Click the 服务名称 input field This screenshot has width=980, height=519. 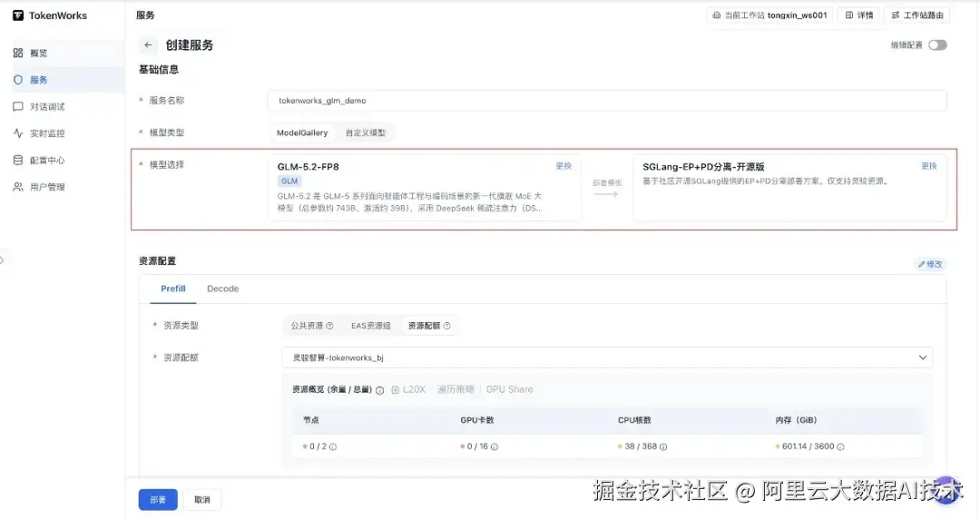point(607,101)
